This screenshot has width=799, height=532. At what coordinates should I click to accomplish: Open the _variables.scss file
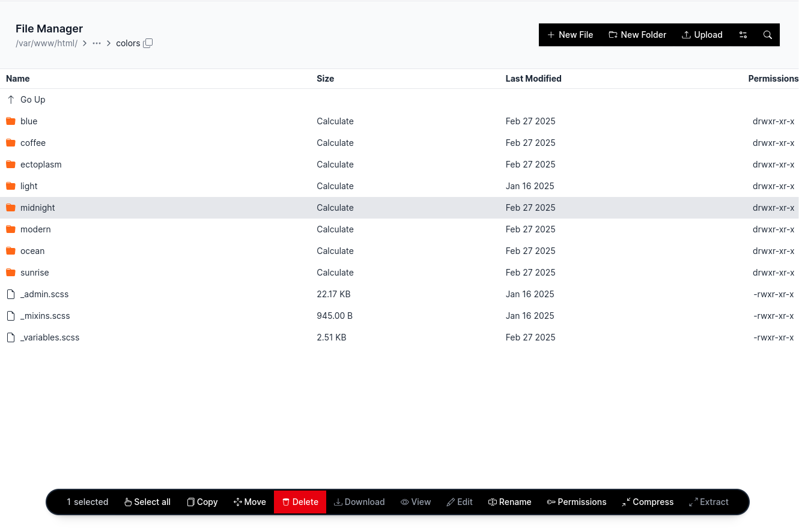click(50, 337)
